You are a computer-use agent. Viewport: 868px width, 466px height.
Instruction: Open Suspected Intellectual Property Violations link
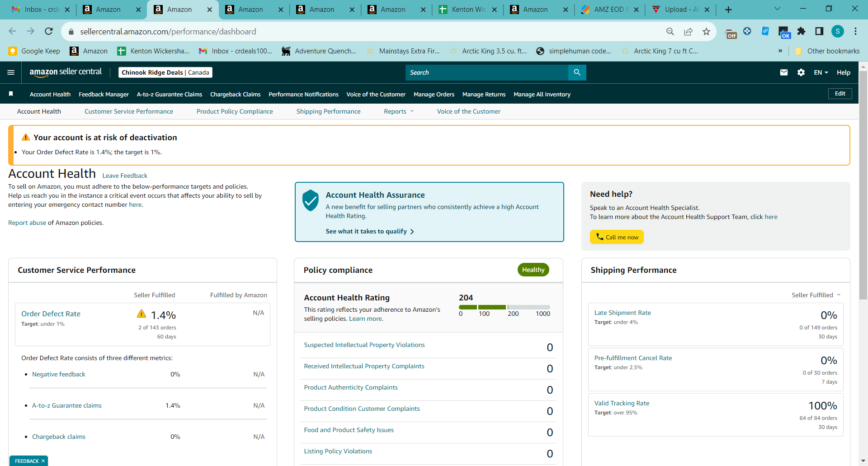364,345
